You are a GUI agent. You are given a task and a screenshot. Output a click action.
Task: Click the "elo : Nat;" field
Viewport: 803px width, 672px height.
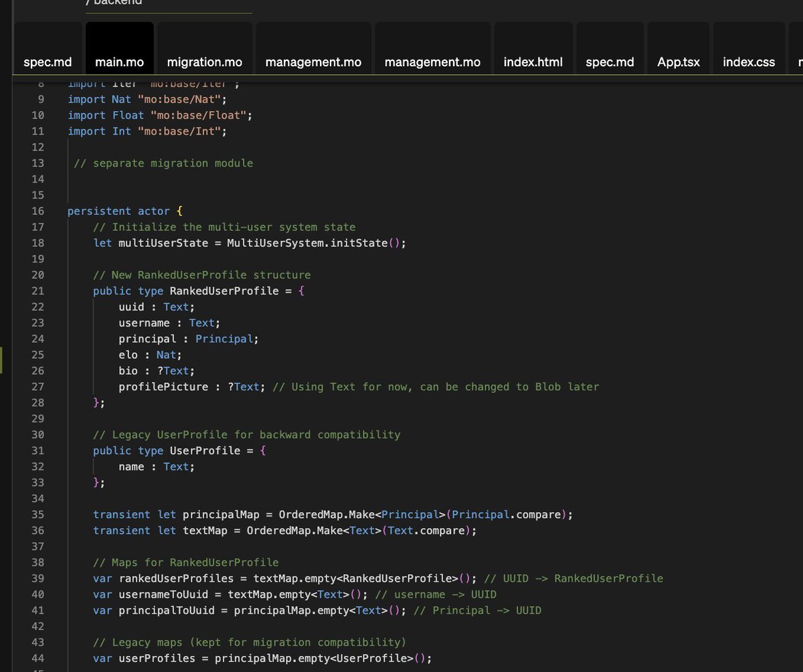point(151,355)
